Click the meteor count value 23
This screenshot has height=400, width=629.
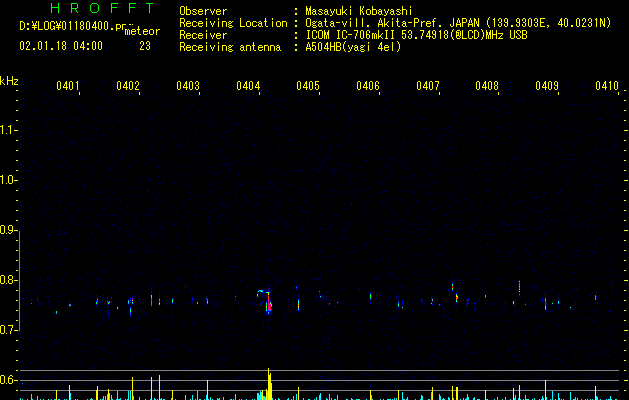pyautogui.click(x=145, y=46)
